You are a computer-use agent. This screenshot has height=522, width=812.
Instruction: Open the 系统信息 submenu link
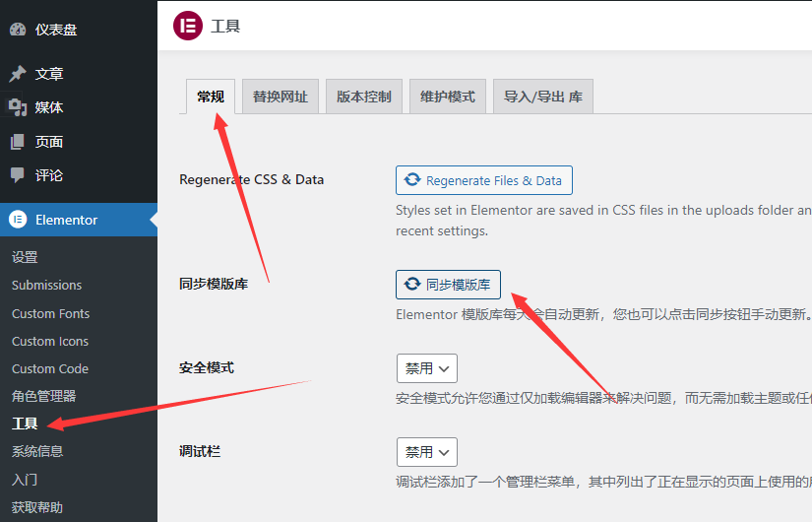click(37, 451)
